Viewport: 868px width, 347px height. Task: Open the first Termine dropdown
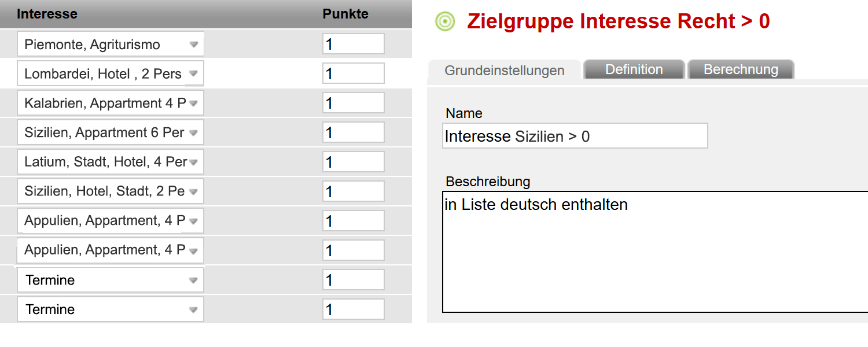[x=111, y=280]
